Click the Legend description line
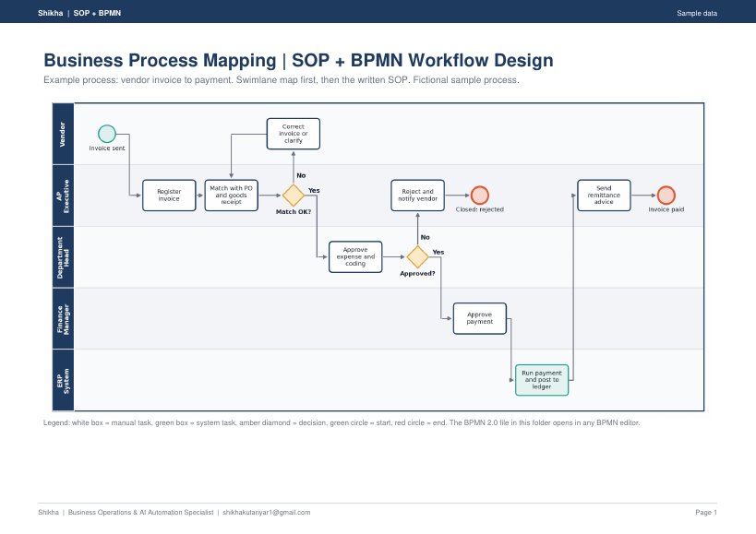This screenshot has height=534, width=756. (342, 422)
